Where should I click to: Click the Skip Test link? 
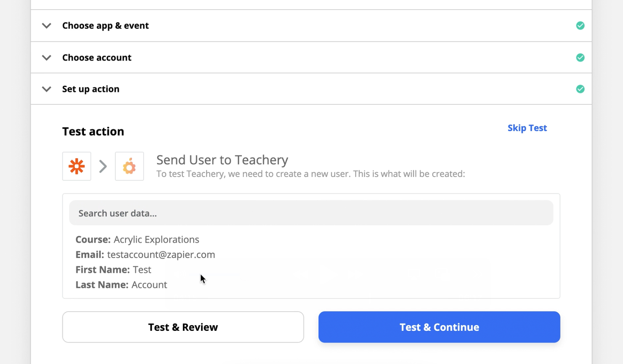527,128
